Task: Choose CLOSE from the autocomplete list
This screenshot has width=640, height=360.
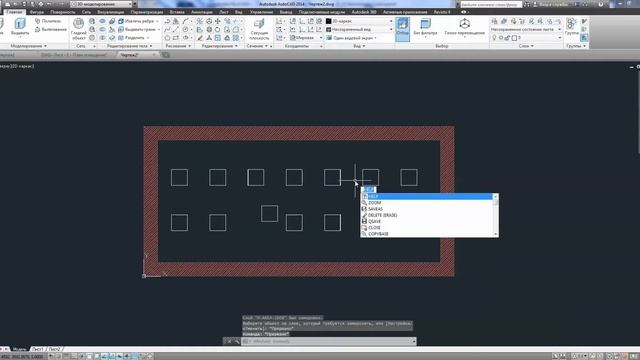Action: [x=427, y=227]
